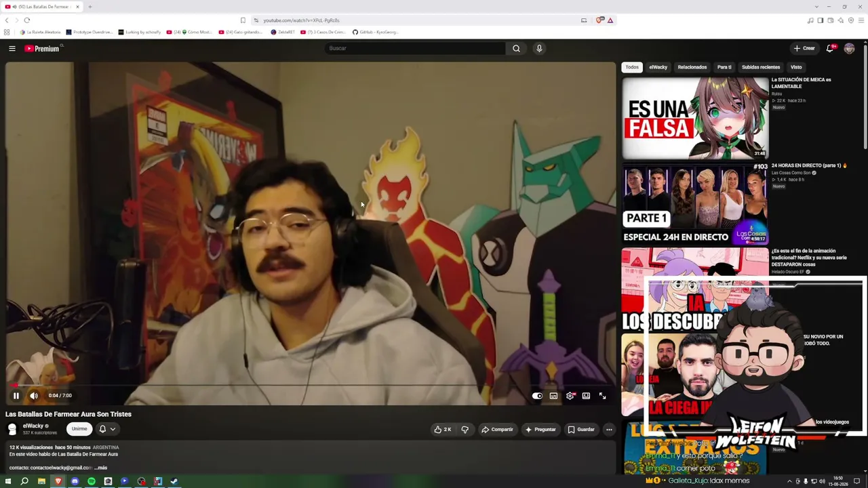The height and width of the screenshot is (488, 868).
Task: Select the Todos filter chip
Action: click(x=632, y=67)
